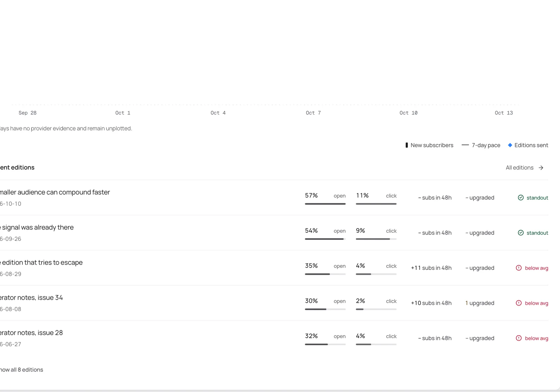Click the blue Editions sent diamond in the legend
The width and height of the screenshot is (560, 392).
point(510,145)
